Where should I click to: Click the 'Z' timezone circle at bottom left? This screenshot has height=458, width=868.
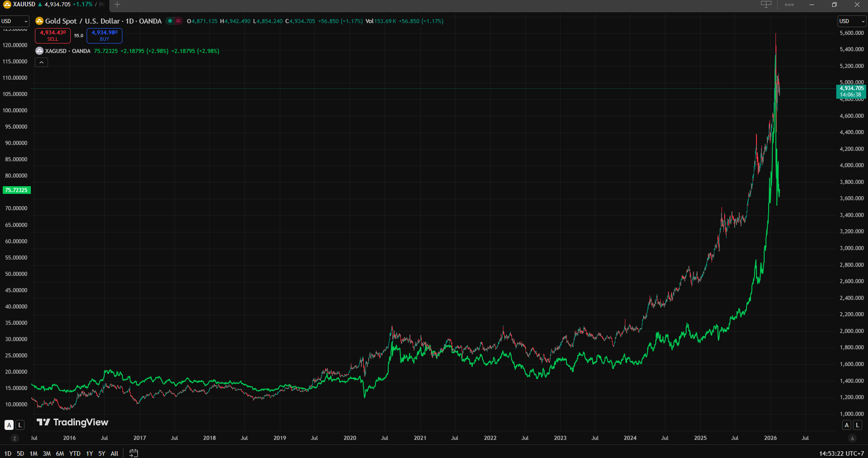tap(14, 438)
